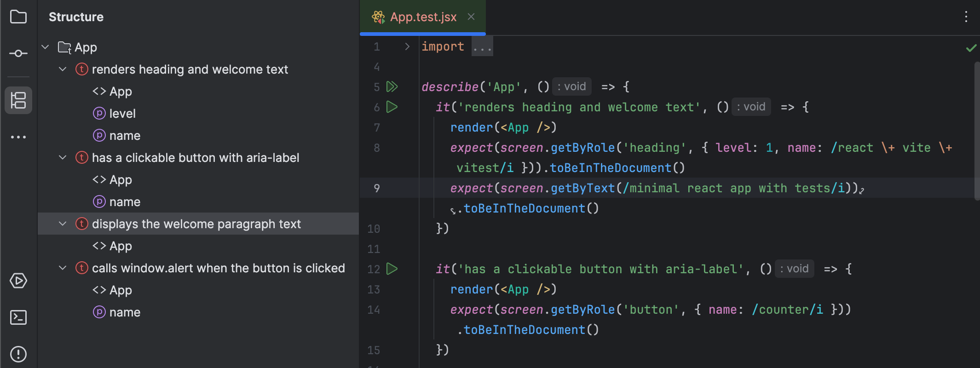Close the App.test.jsx tab
The image size is (980, 368).
point(471,17)
